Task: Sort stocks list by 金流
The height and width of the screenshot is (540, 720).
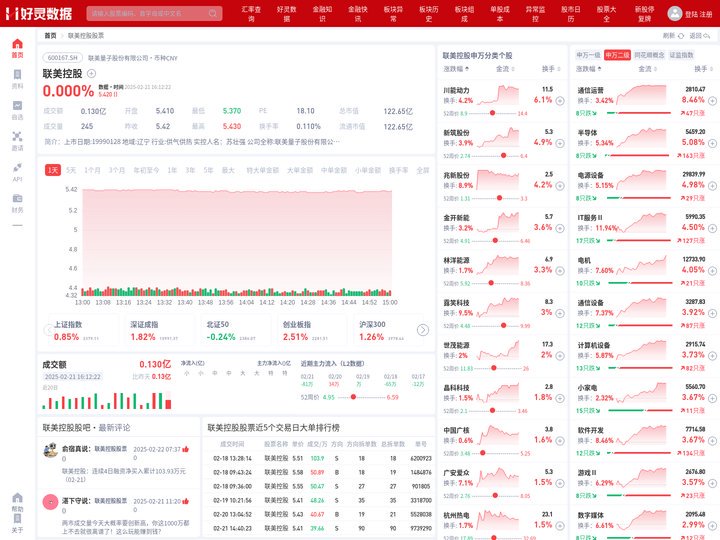Action: tap(505, 69)
